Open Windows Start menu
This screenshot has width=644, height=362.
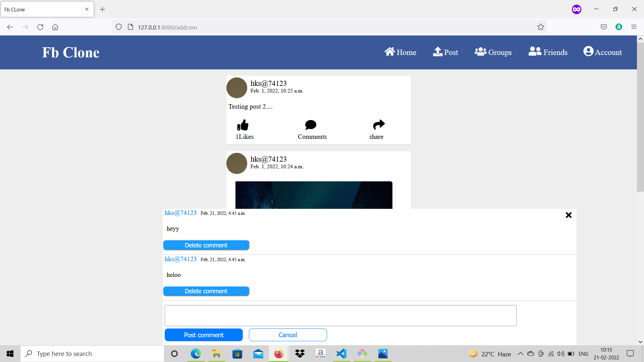(10, 354)
